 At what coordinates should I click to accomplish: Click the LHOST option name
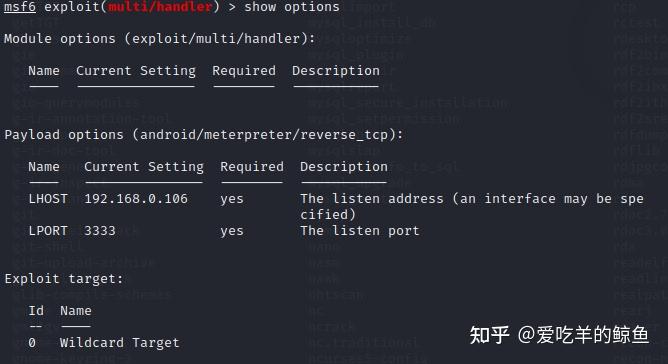point(48,199)
